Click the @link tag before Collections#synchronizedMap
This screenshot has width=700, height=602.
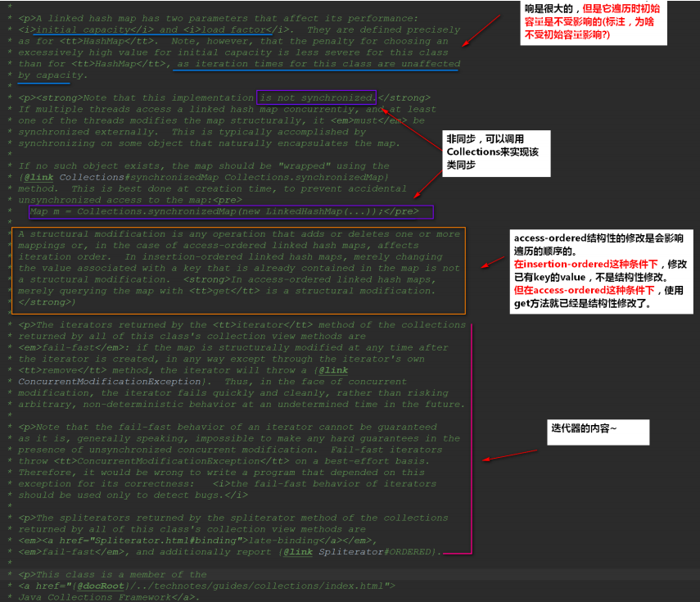[x=38, y=177]
